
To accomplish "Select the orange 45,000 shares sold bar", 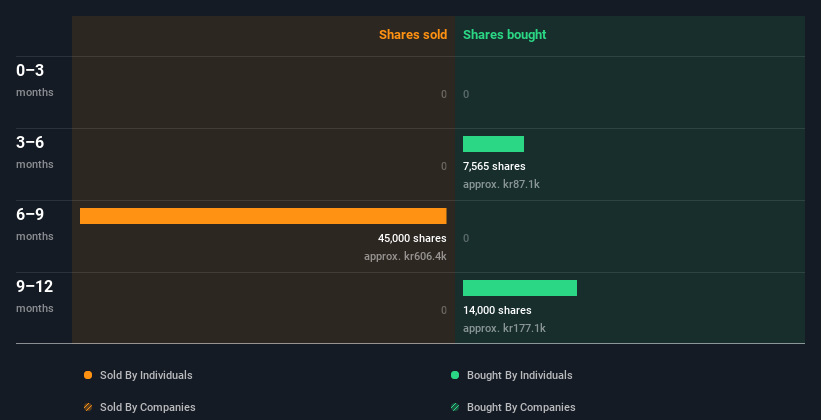I will [263, 216].
